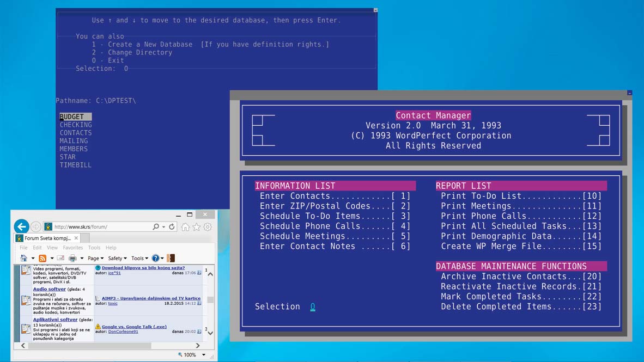Viewport: 644px width, 362px height.
Task: Open author DonCorleone91 profile link
Action: coord(123,332)
